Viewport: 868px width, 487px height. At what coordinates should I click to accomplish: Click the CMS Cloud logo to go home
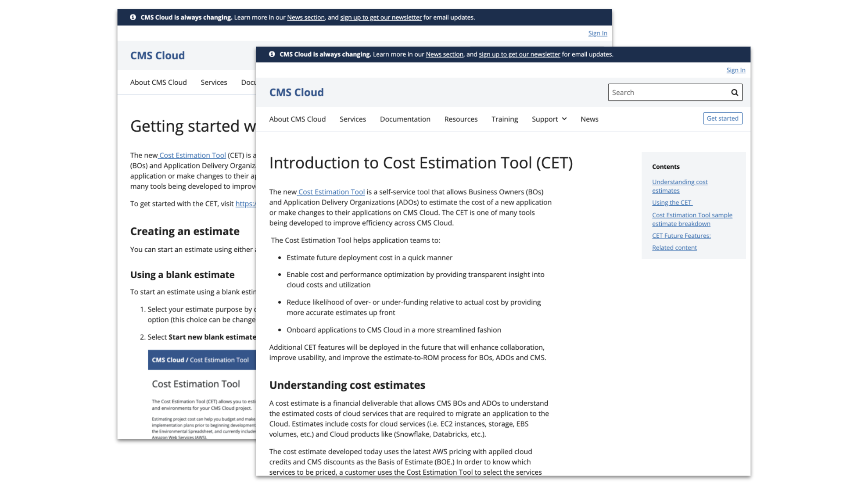tap(297, 92)
